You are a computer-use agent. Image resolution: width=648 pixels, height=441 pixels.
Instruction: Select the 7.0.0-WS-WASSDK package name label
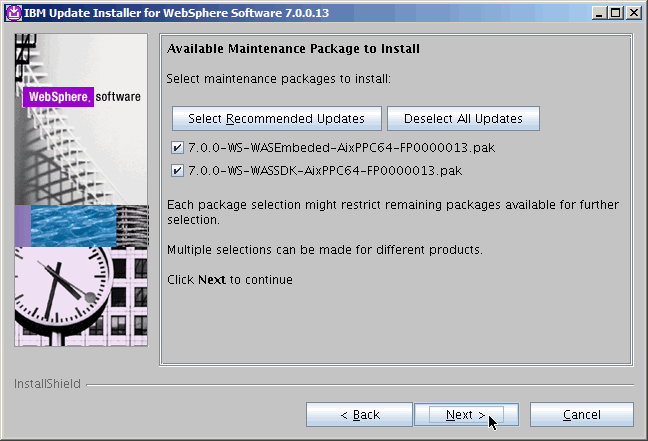325,170
